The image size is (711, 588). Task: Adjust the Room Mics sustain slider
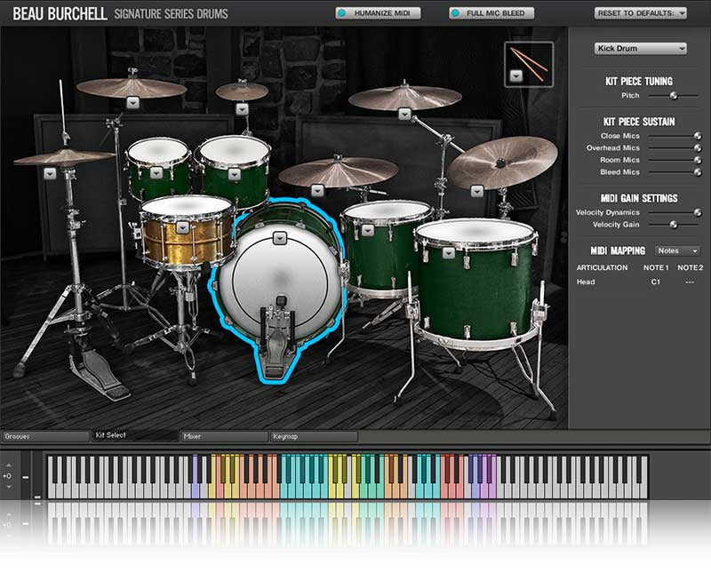tap(698, 160)
